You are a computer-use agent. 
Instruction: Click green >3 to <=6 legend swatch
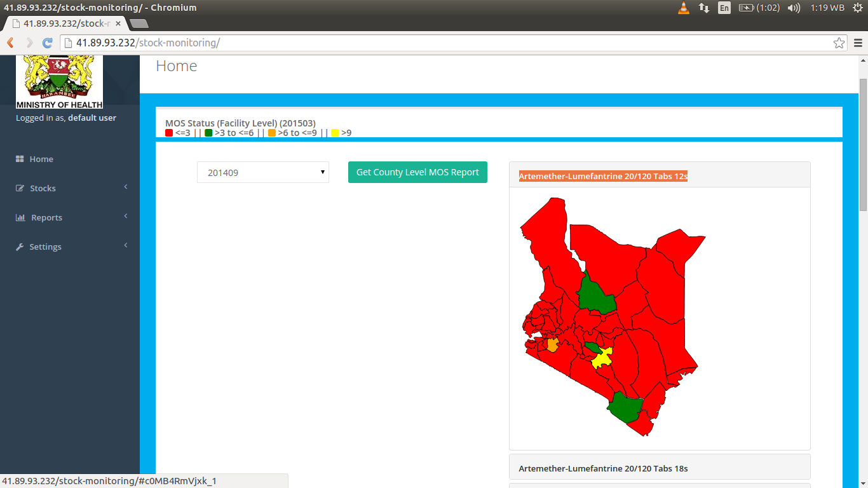tap(208, 133)
